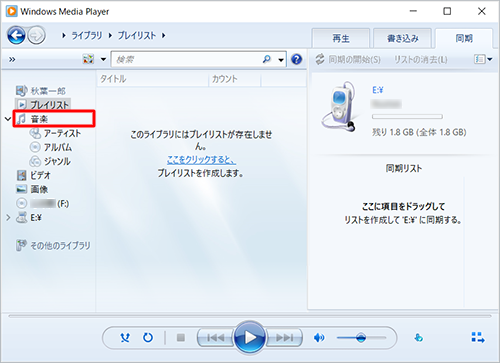Click the seek progress bar
Viewport: 500px width, 363px height.
pyautogui.click(x=250, y=316)
